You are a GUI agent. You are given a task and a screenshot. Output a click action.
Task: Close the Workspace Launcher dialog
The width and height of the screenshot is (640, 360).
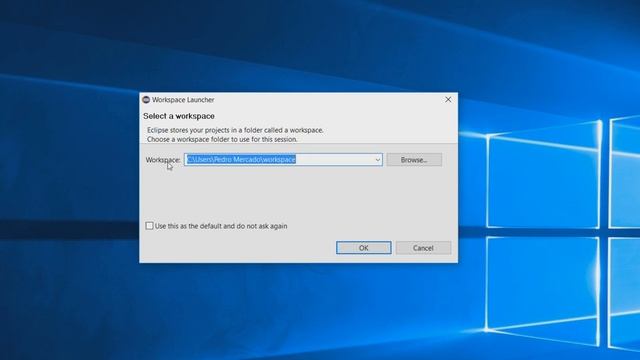(448, 100)
